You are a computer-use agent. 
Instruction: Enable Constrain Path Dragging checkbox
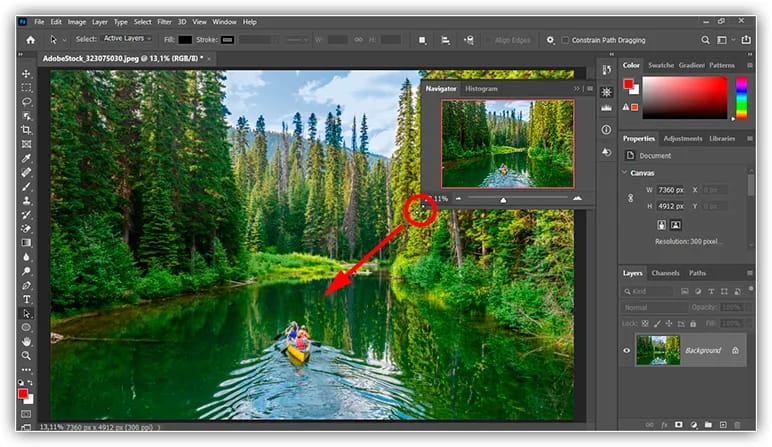tap(565, 40)
